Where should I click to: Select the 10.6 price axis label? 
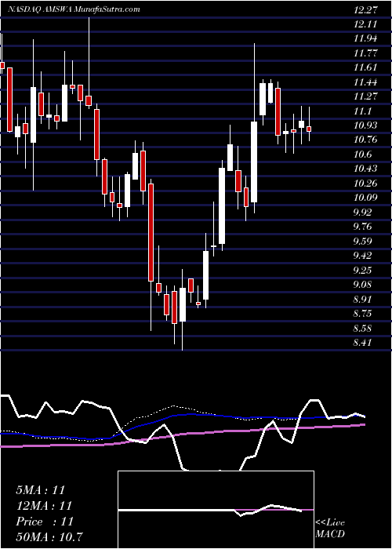(362, 155)
